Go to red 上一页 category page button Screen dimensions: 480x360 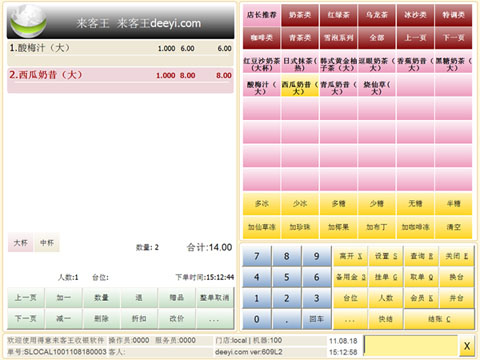pos(415,38)
